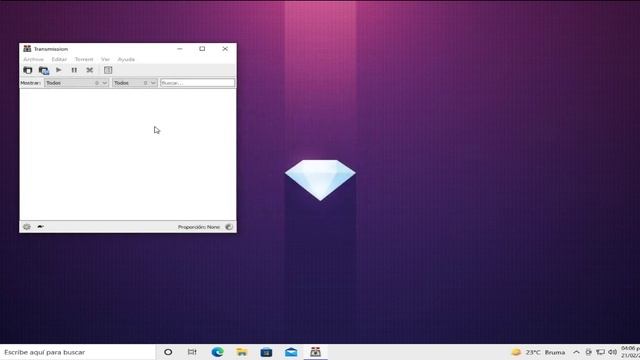The height and width of the screenshot is (360, 640).
Task: Maximize the Transmission window
Action: pos(202,49)
